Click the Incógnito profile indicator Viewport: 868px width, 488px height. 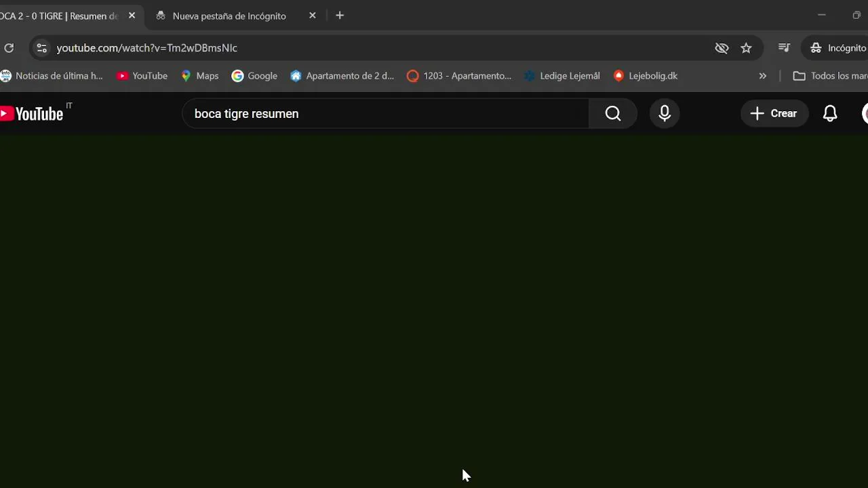click(x=837, y=48)
